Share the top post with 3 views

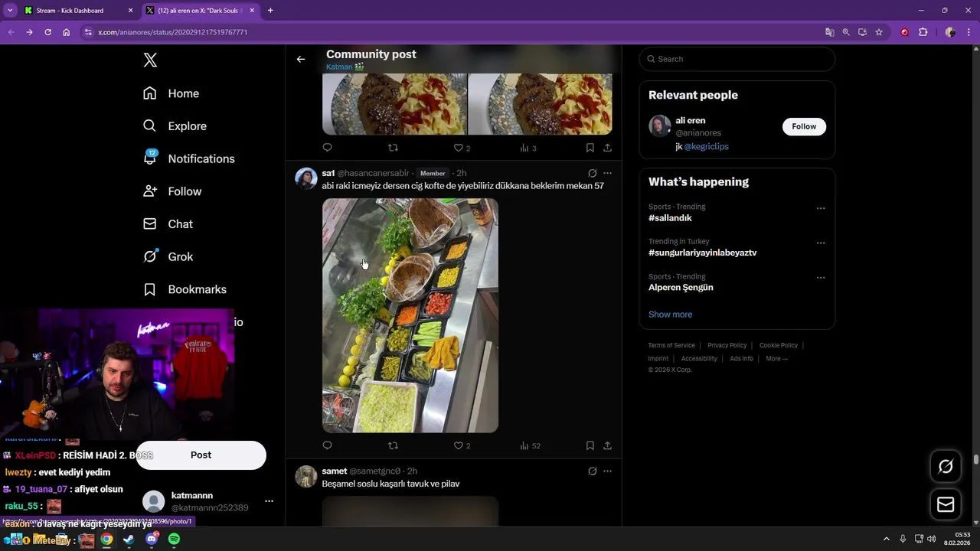(x=607, y=148)
